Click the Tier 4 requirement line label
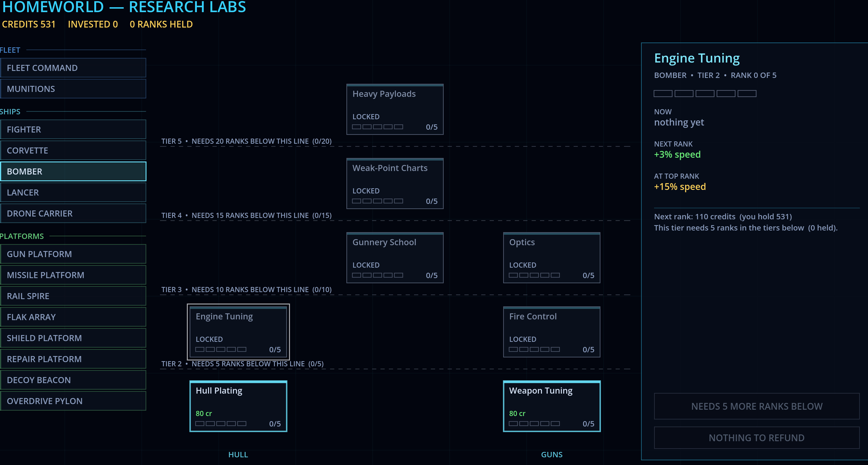This screenshot has height=465, width=868. tap(246, 215)
